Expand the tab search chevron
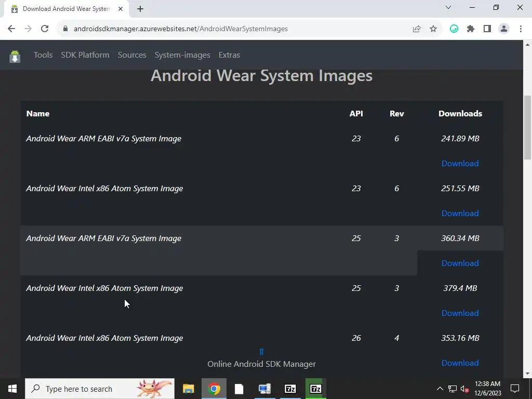 448,7
